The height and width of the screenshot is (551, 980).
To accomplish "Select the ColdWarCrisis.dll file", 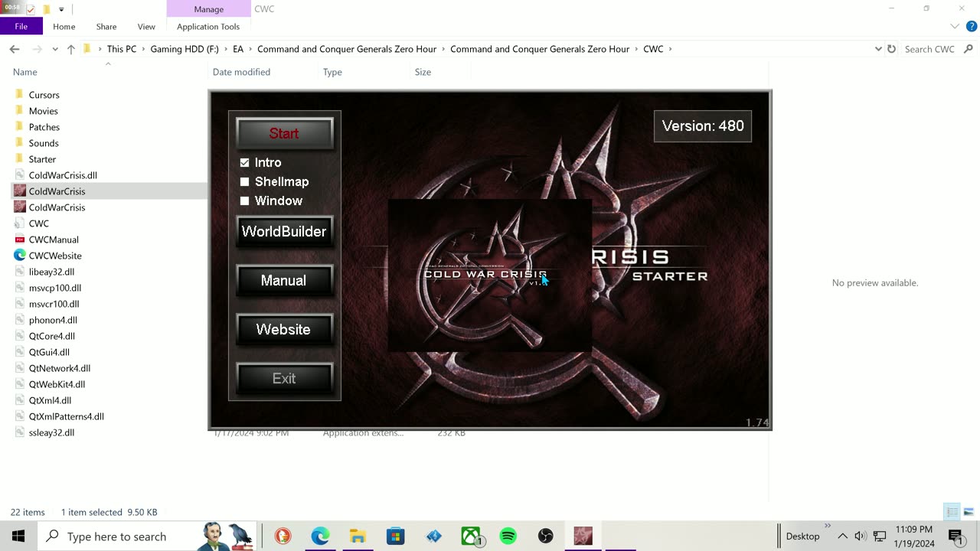I will [62, 175].
